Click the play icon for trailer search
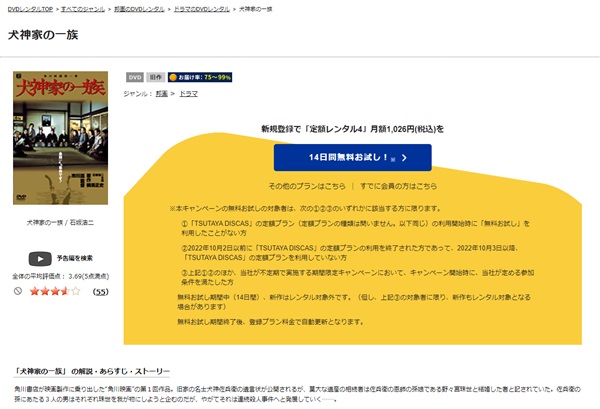600x409 pixels. point(40,259)
